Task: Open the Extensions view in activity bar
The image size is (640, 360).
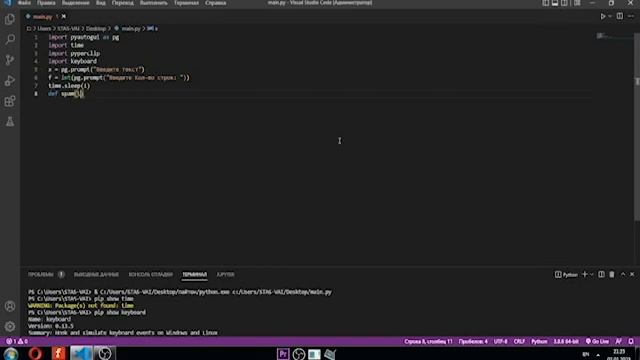Action: pos(10,101)
